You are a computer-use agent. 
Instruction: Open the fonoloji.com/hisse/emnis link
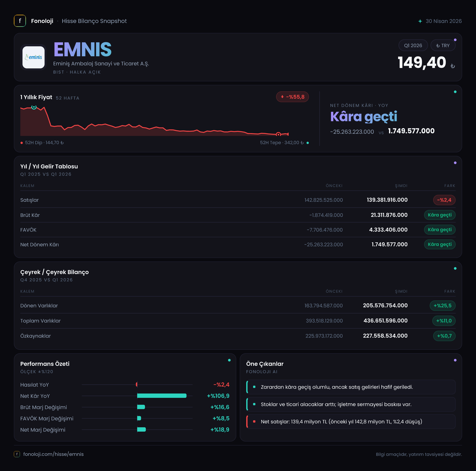(53, 454)
